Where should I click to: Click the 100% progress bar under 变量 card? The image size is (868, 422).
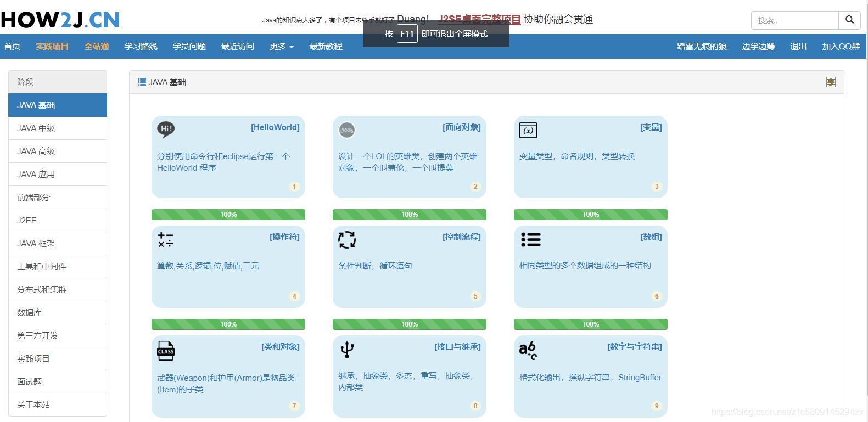pyautogui.click(x=591, y=215)
